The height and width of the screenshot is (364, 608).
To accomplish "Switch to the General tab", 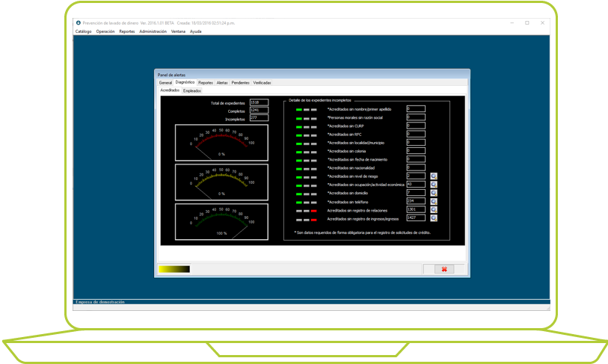I will [x=165, y=82].
